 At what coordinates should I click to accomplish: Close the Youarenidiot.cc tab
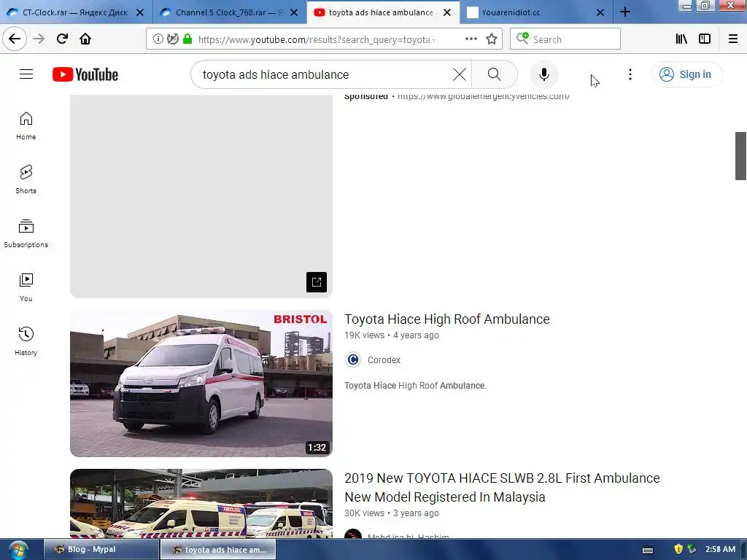pyautogui.click(x=600, y=13)
